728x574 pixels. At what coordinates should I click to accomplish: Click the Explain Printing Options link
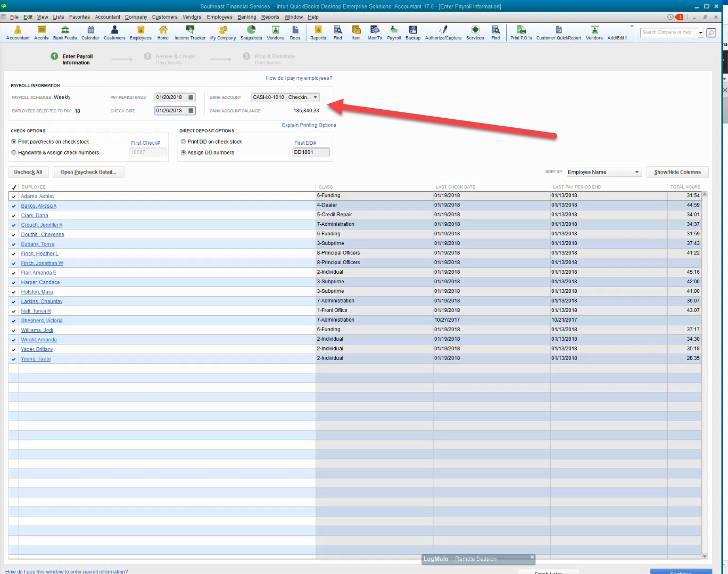[x=309, y=125]
